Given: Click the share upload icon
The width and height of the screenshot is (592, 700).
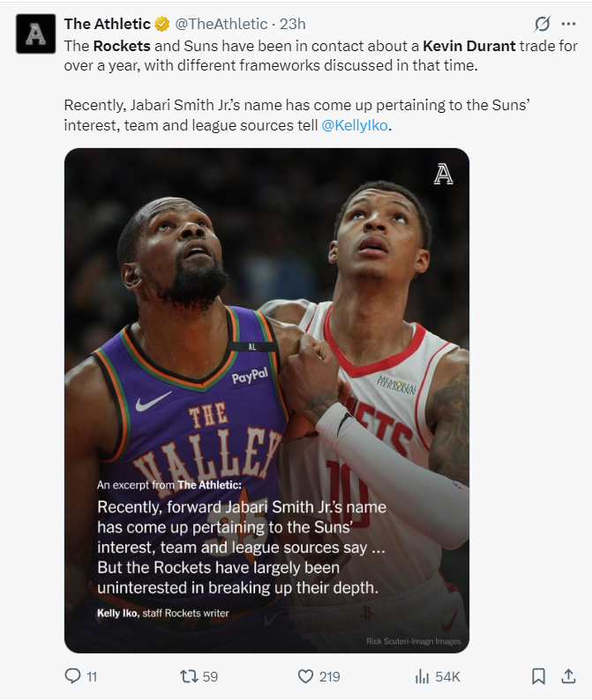Looking at the screenshot, I should pyautogui.click(x=568, y=676).
